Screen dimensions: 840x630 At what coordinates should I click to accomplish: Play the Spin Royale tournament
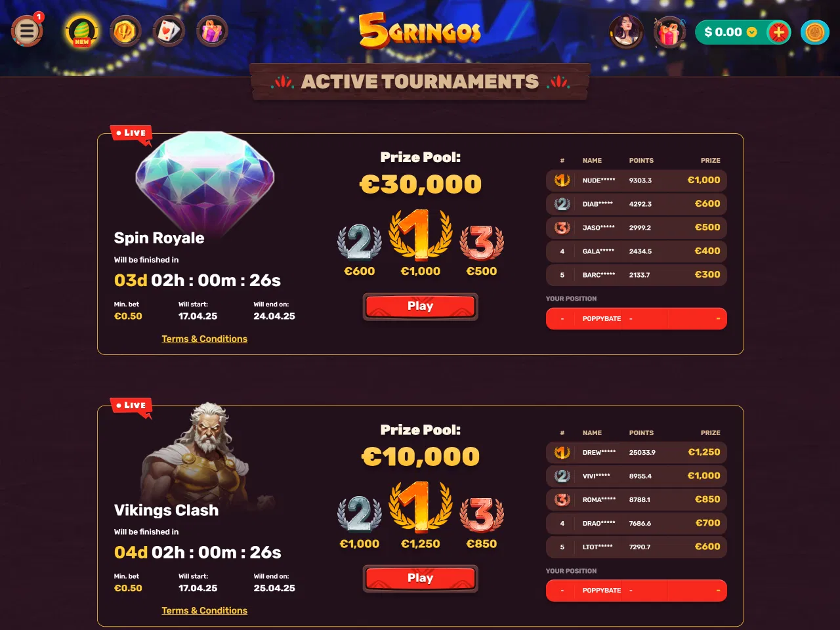tap(420, 306)
